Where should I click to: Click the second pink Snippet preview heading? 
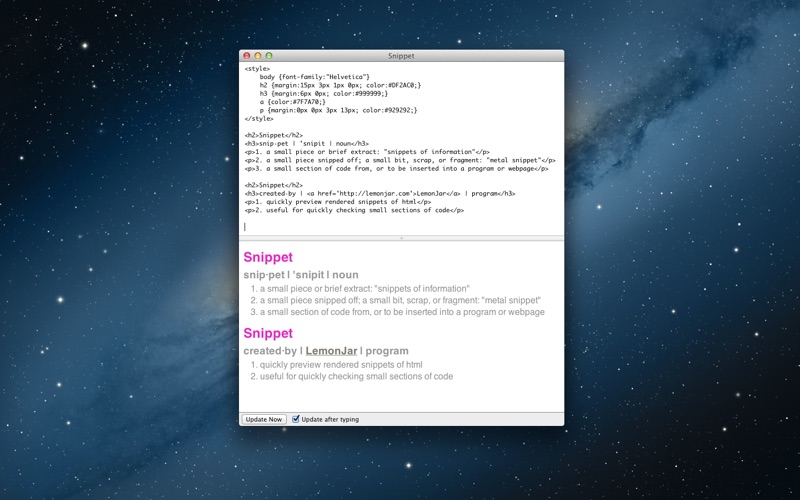point(268,333)
